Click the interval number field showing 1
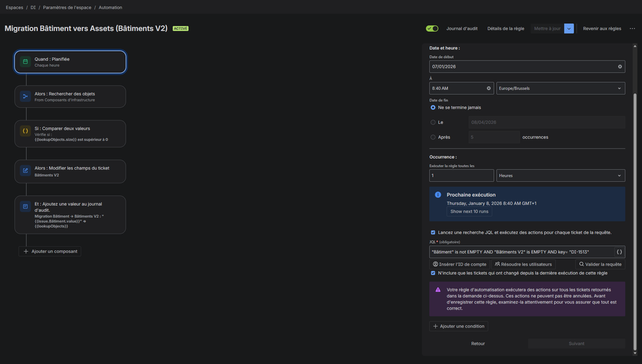The width and height of the screenshot is (642, 364). click(x=461, y=176)
